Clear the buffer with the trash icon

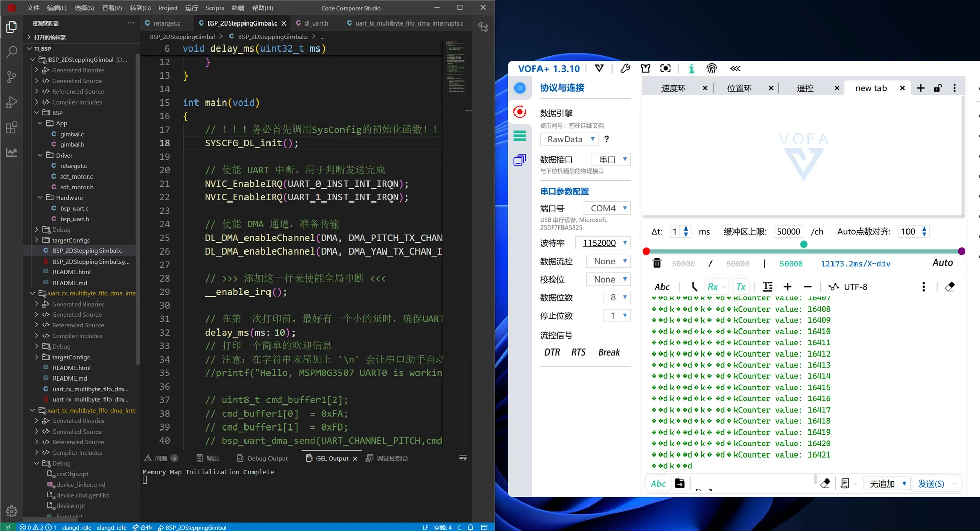click(x=657, y=263)
